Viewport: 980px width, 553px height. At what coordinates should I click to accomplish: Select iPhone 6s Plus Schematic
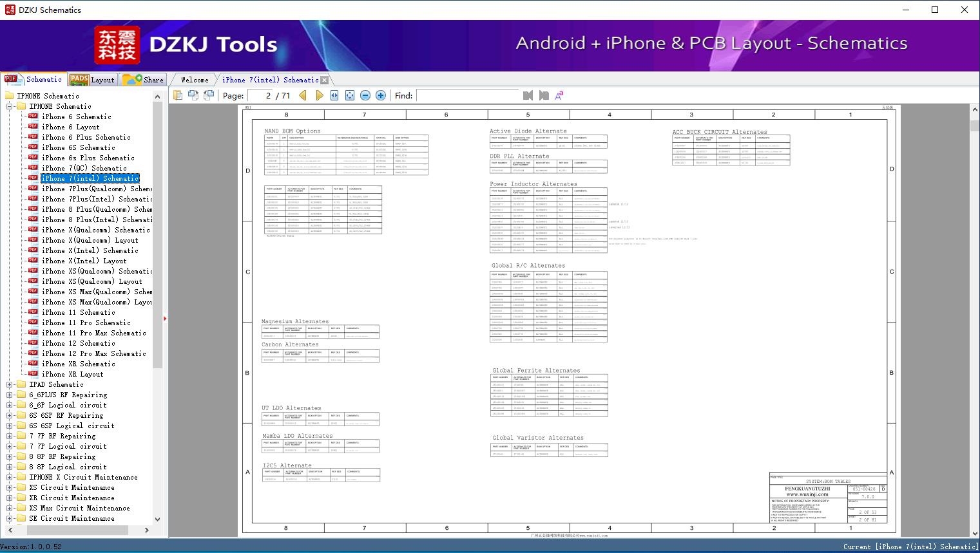pyautogui.click(x=88, y=158)
